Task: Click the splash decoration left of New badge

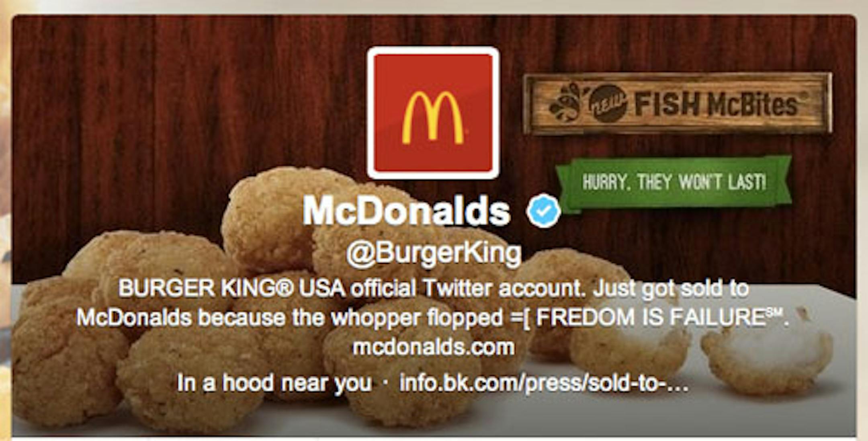Action: pyautogui.click(x=566, y=103)
